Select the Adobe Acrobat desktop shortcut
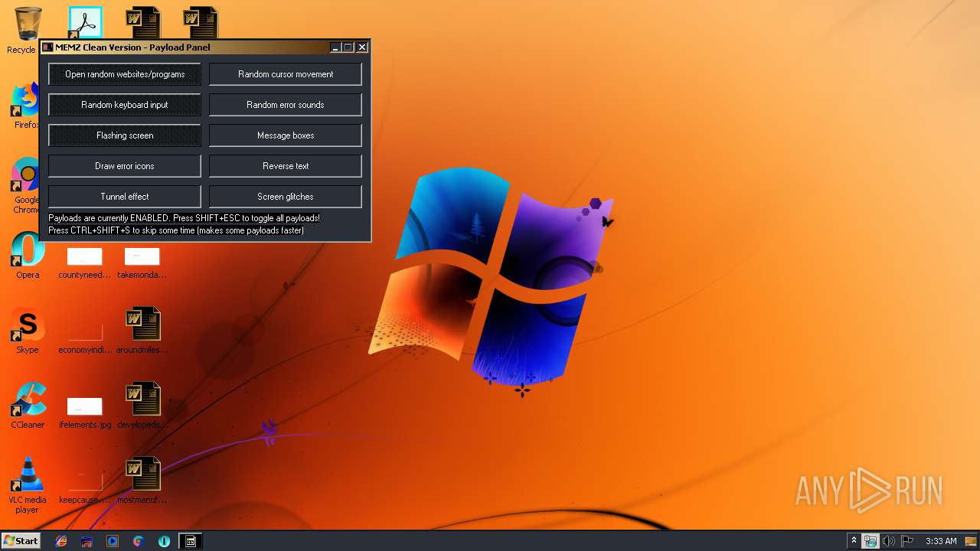Screen dimensions: 980x551 point(86,23)
